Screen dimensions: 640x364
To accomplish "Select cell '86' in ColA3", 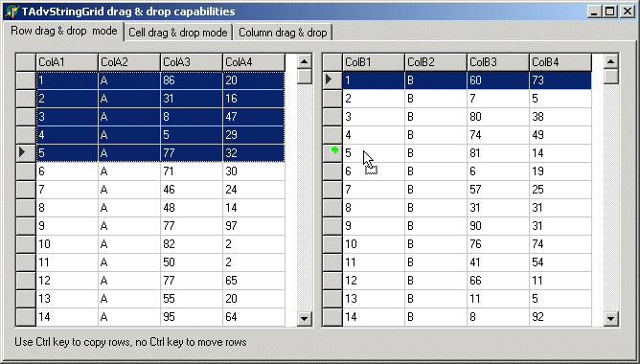I will point(192,80).
